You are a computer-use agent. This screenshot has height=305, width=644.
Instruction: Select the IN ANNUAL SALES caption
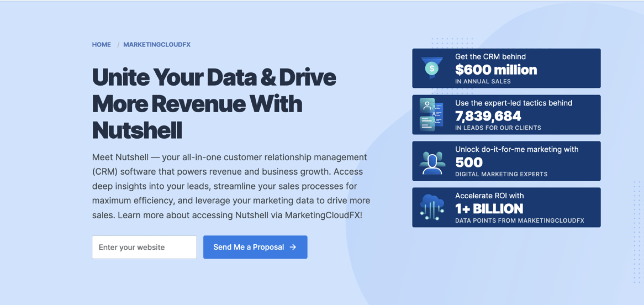[483, 81]
